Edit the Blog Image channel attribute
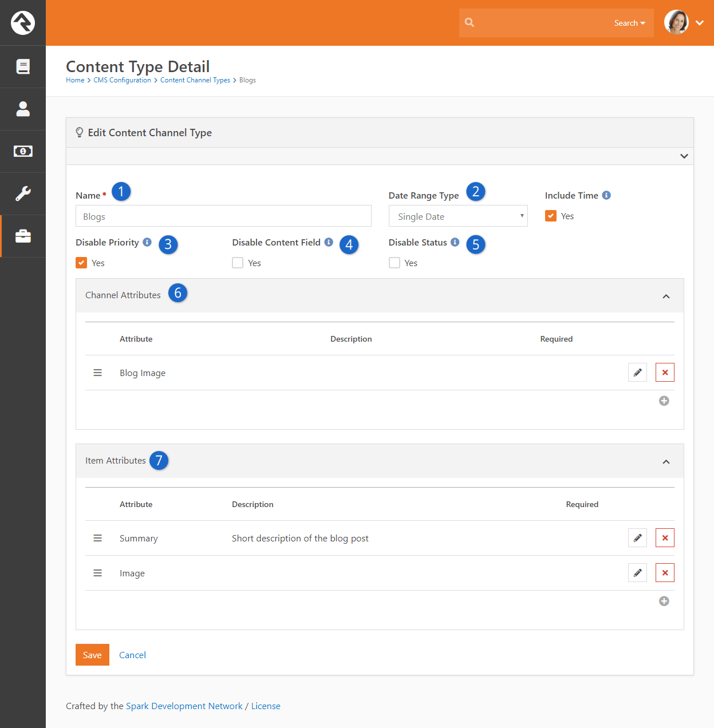The width and height of the screenshot is (714, 728). point(637,372)
